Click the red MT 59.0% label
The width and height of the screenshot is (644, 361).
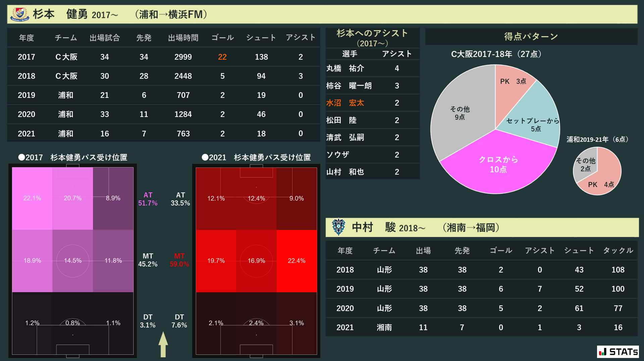tap(179, 260)
